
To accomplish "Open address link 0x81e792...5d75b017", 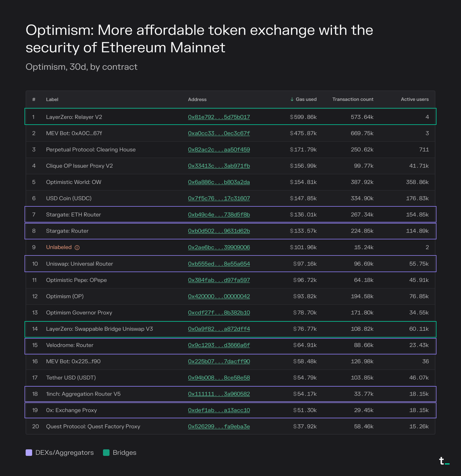I will pyautogui.click(x=219, y=117).
